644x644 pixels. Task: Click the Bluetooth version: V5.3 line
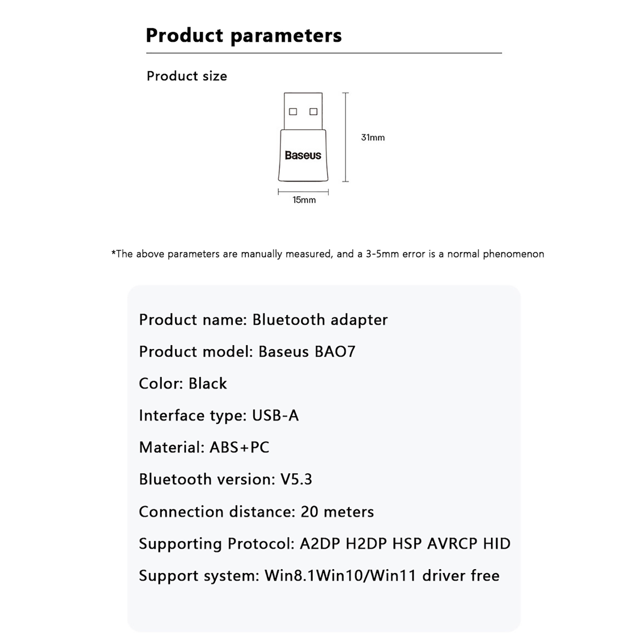click(x=225, y=479)
